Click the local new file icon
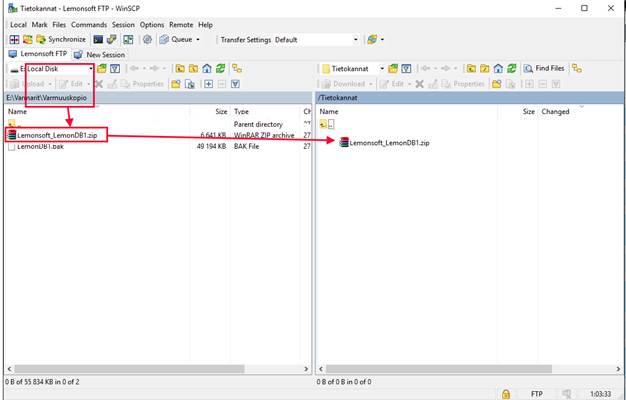The image size is (626, 400). coord(190,84)
